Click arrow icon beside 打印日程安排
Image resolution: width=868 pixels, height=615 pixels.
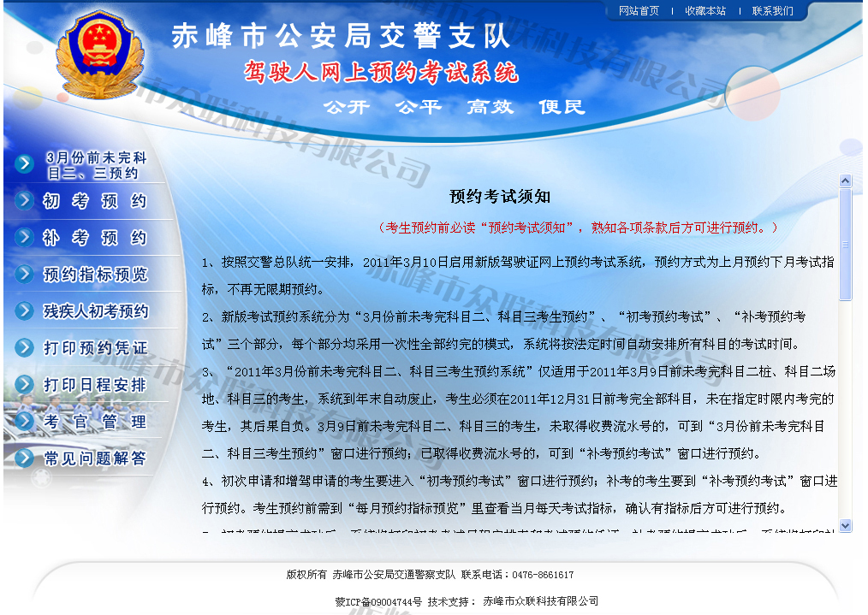click(25, 385)
